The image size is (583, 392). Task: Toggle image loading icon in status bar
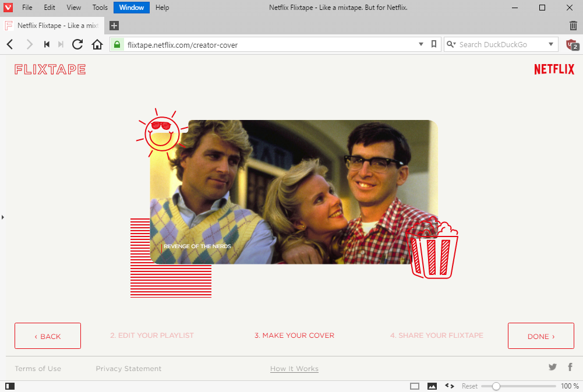[x=432, y=386]
